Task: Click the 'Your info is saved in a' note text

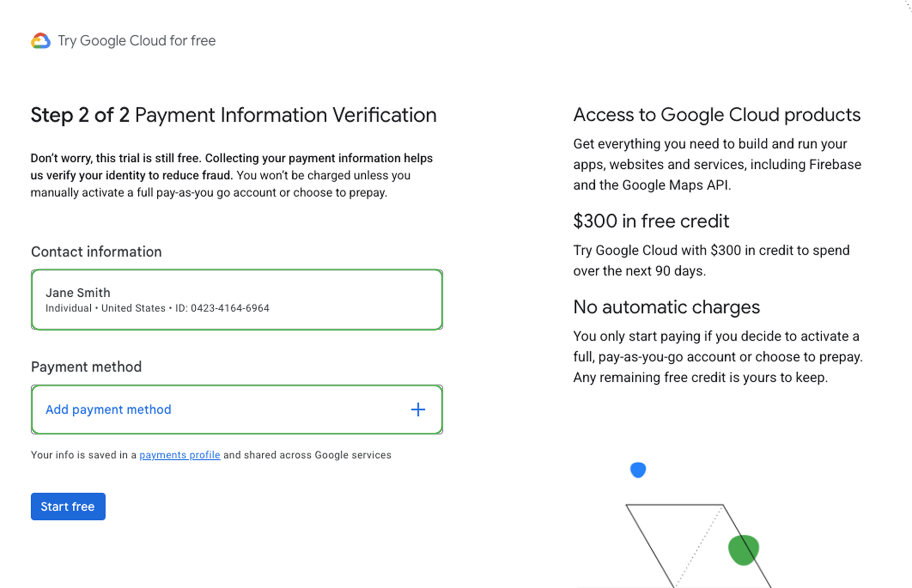Action: [84, 455]
